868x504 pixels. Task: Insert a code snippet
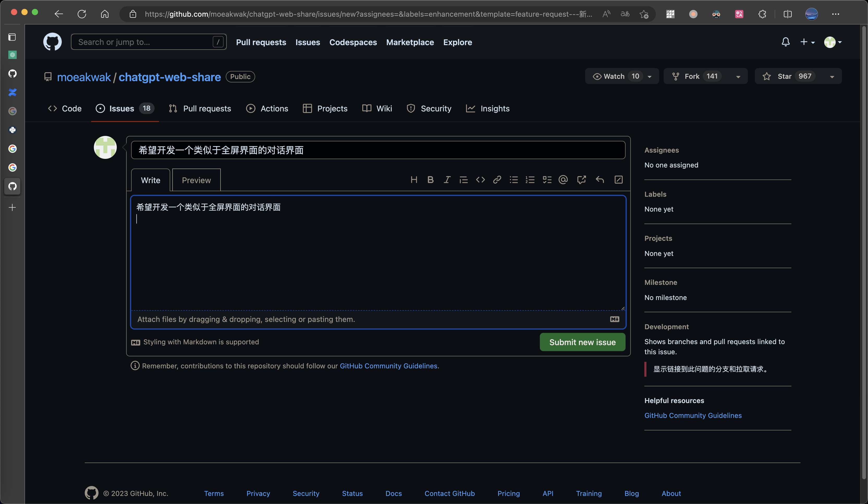click(480, 179)
